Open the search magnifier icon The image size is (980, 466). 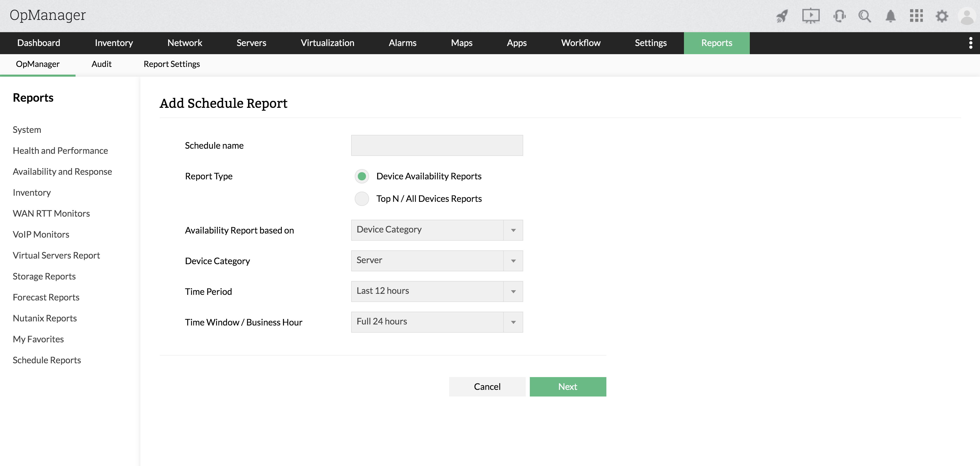(864, 16)
